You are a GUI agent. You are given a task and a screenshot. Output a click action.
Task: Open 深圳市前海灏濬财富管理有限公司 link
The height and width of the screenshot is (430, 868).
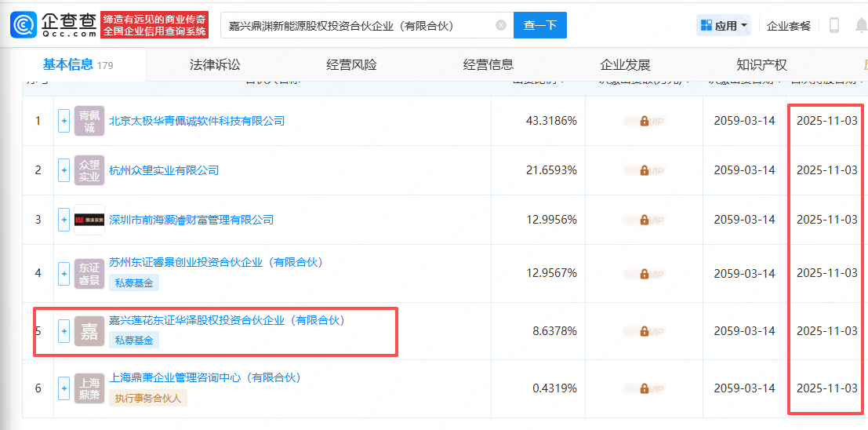pyautogui.click(x=191, y=220)
